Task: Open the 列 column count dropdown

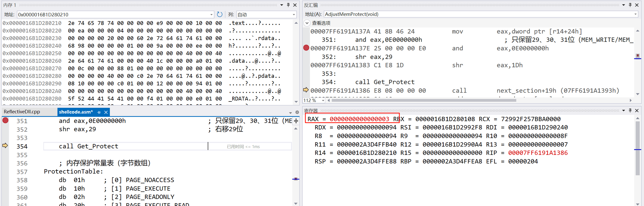Action: pyautogui.click(x=294, y=15)
